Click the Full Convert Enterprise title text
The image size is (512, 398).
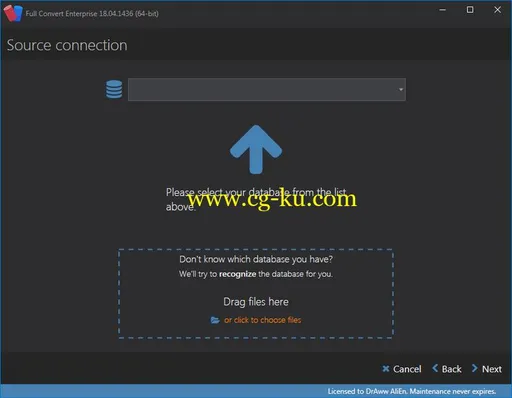point(92,14)
